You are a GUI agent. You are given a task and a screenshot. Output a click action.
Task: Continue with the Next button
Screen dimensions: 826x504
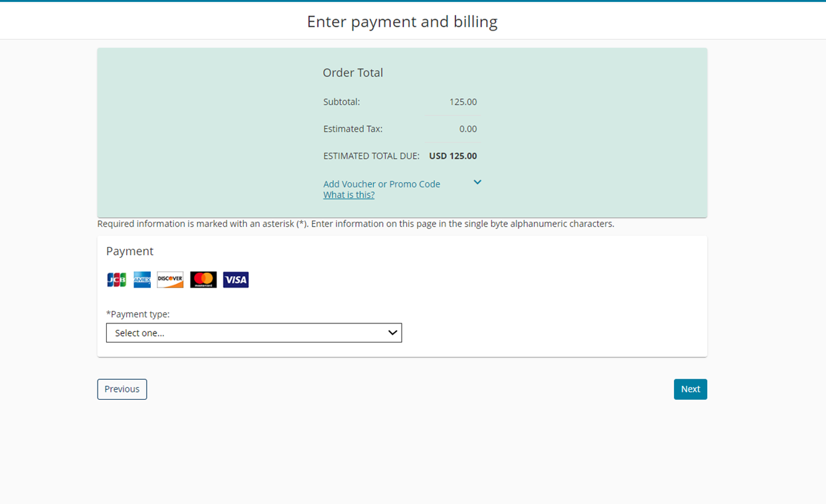[691, 389]
